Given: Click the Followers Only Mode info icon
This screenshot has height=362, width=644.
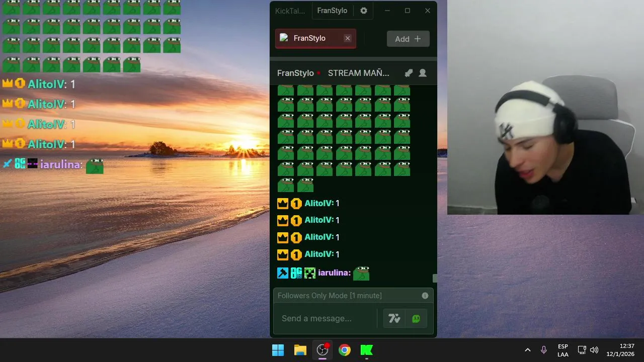Looking at the screenshot, I should [x=425, y=296].
